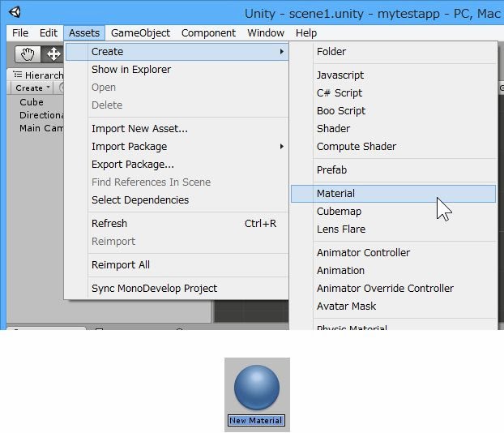504x433 pixels.
Task: Choose Refresh from Assets menu
Action: pos(109,224)
